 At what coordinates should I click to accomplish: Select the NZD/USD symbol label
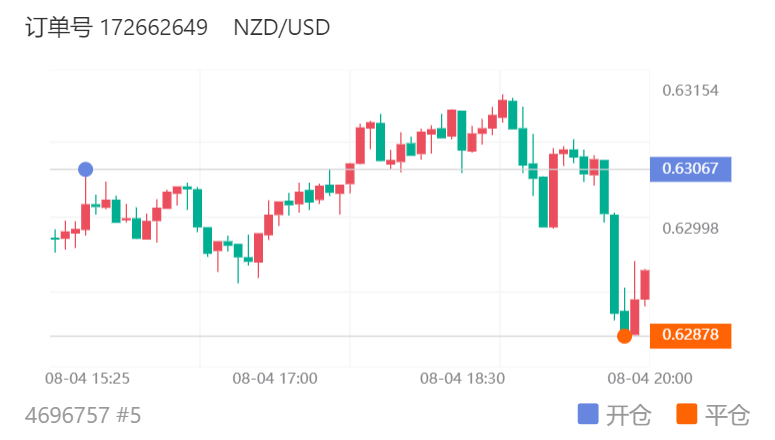pos(281,28)
